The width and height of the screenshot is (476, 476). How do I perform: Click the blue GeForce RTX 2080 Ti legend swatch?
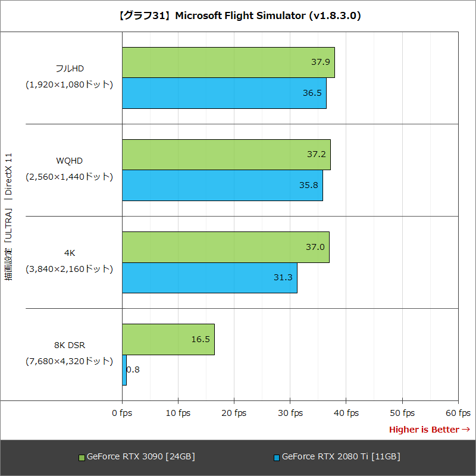277,458
